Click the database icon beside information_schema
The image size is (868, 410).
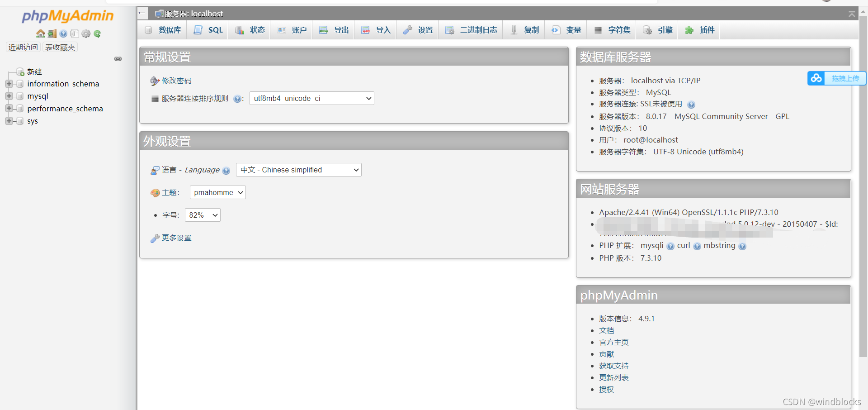click(19, 84)
